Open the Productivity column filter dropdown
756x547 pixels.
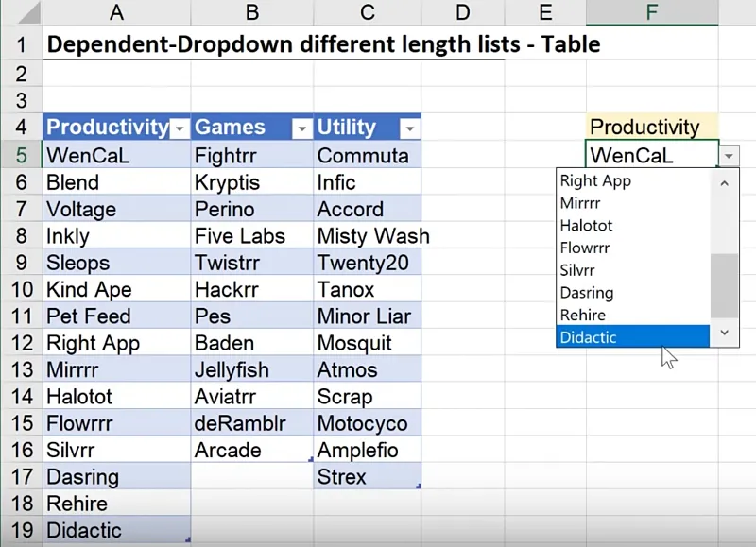click(x=180, y=128)
